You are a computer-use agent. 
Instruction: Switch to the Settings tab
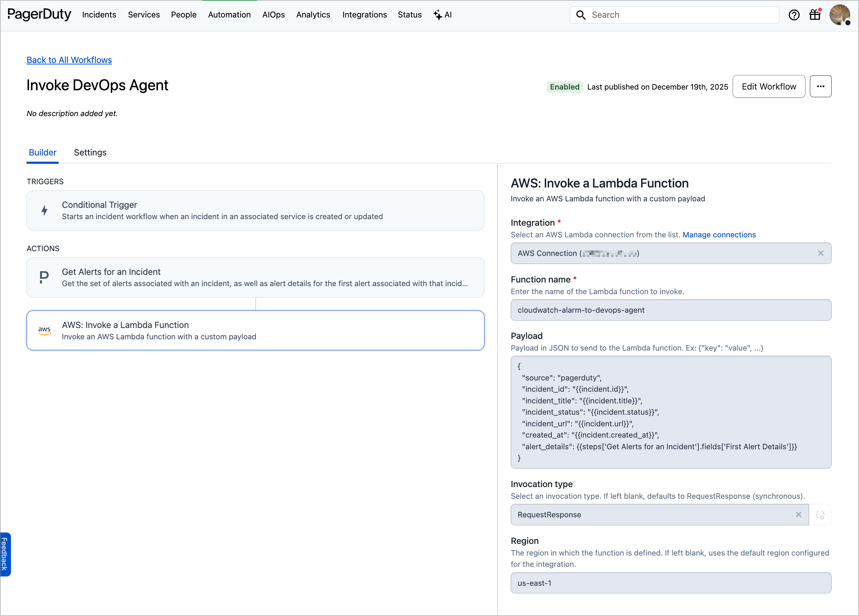pos(90,152)
